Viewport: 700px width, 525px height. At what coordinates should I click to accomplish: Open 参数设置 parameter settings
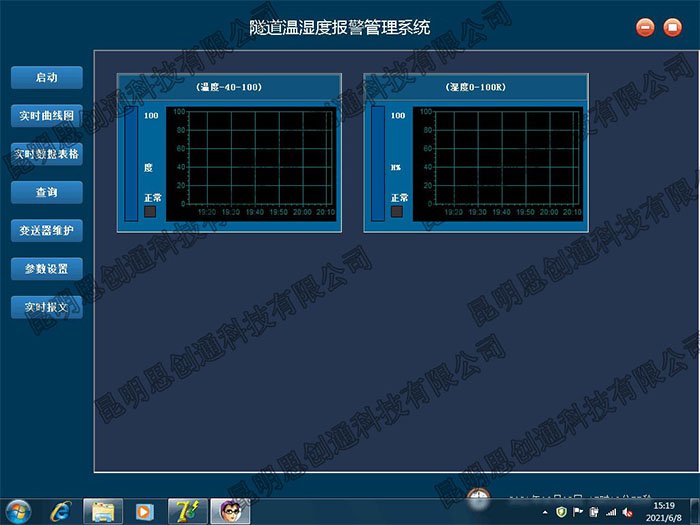46,269
